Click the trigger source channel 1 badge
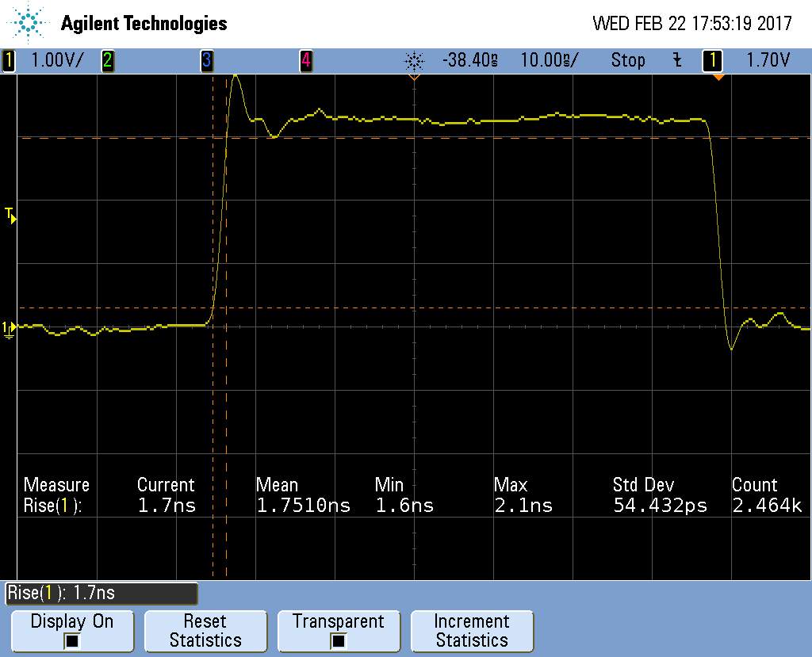The image size is (812, 657). [x=713, y=60]
